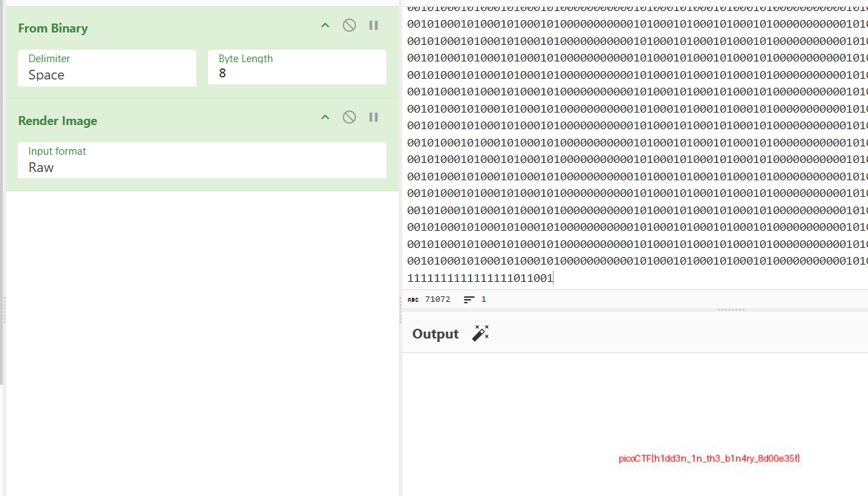
Task: Click the Byte Length field
Action: pyautogui.click(x=296, y=68)
